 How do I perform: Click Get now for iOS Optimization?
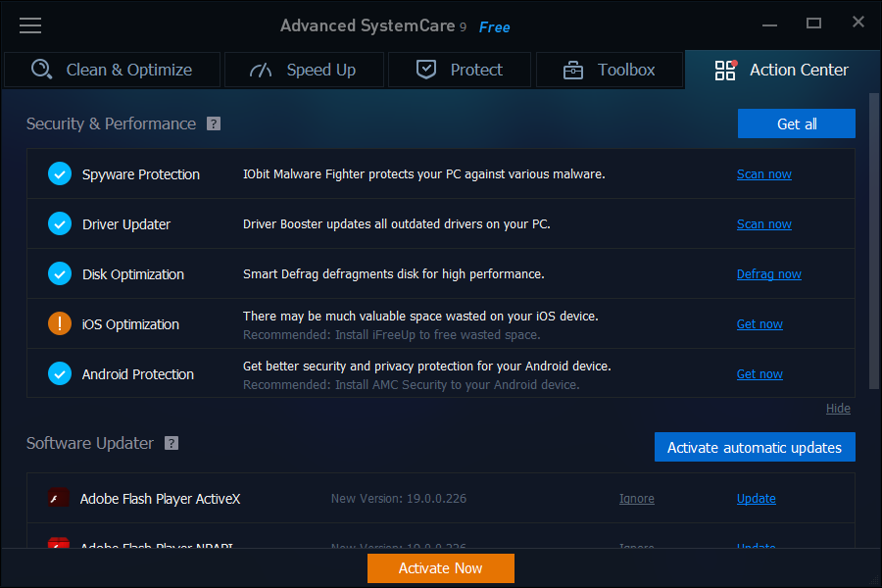[x=759, y=324]
